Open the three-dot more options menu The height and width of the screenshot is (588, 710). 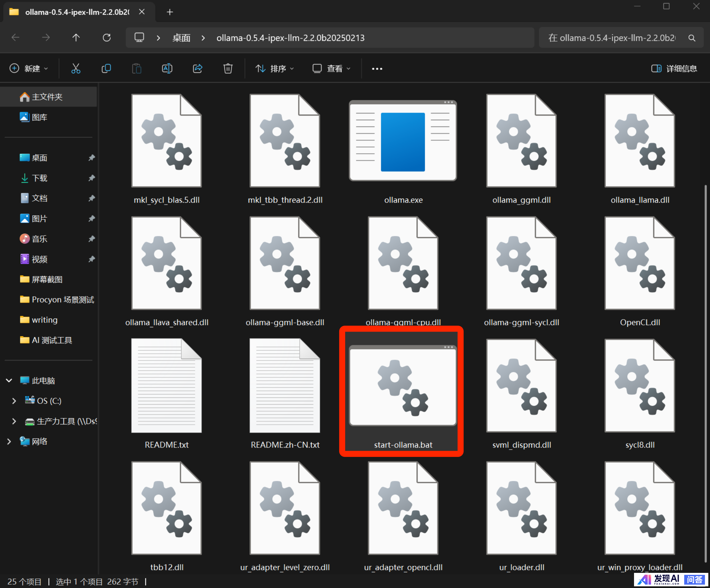pos(377,69)
